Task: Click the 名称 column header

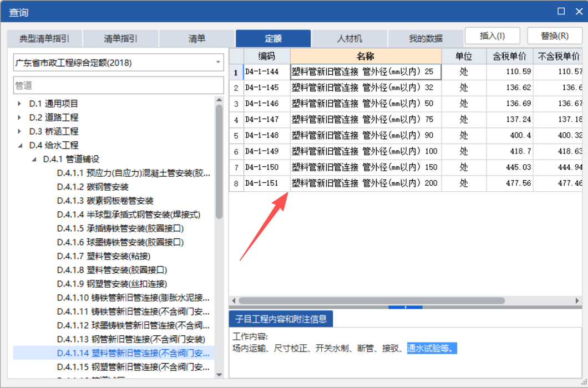Action: click(x=366, y=56)
